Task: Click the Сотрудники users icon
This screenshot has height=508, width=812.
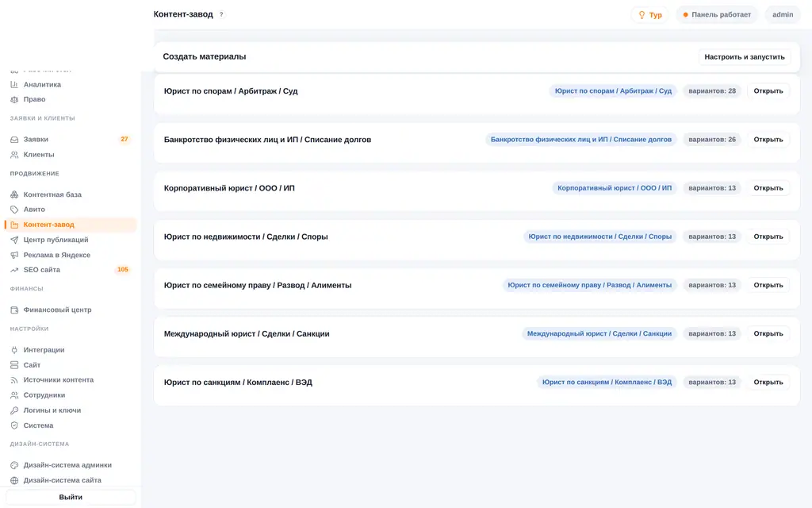Action: tap(14, 395)
